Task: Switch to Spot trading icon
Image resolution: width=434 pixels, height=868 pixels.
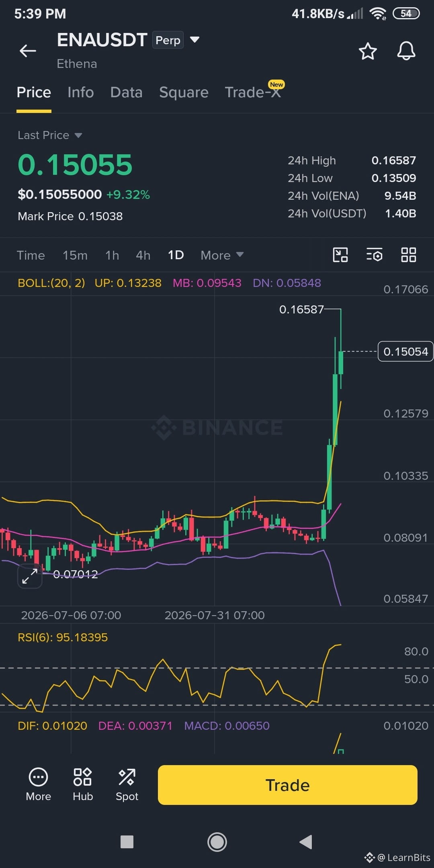Action: pyautogui.click(x=127, y=785)
